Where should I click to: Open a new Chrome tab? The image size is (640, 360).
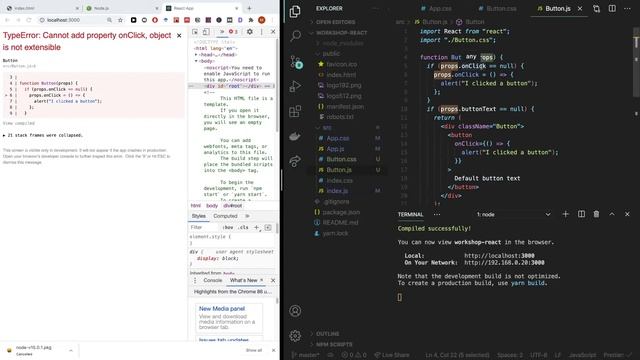click(249, 8)
